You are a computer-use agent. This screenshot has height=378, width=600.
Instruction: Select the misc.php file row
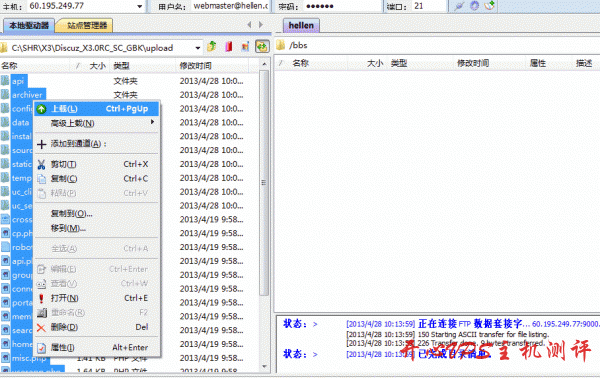pos(129,358)
